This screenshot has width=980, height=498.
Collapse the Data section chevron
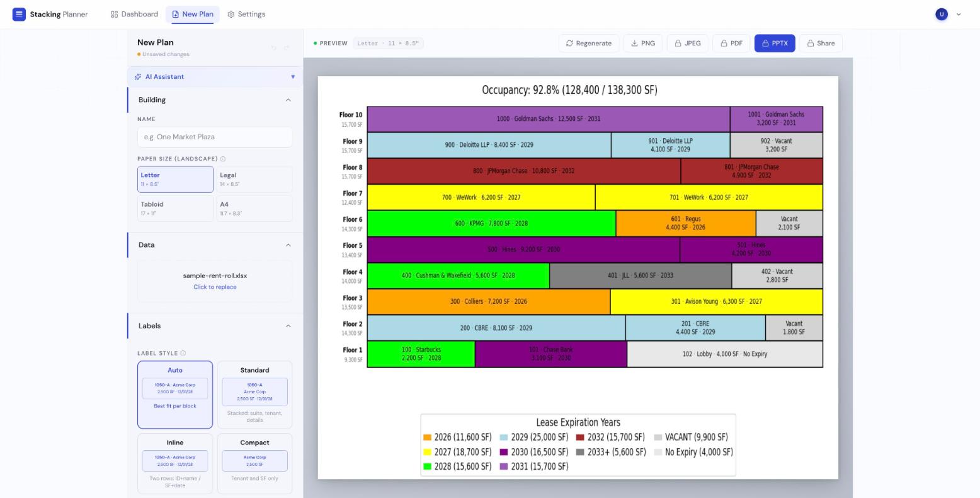point(288,245)
